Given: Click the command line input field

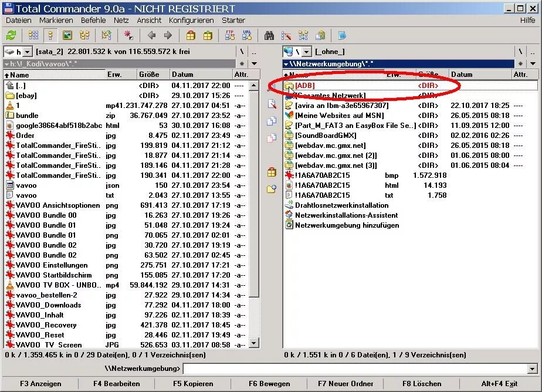Looking at the screenshot, I should [355, 369].
